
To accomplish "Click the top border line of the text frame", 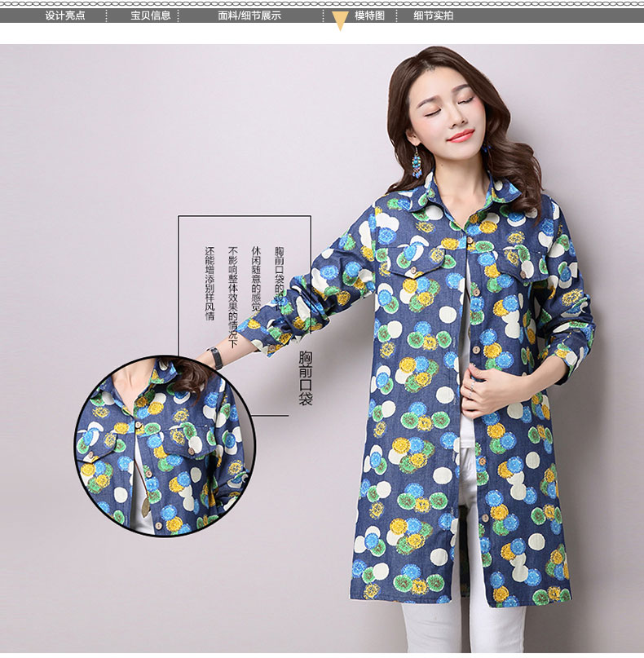I will click(x=245, y=216).
